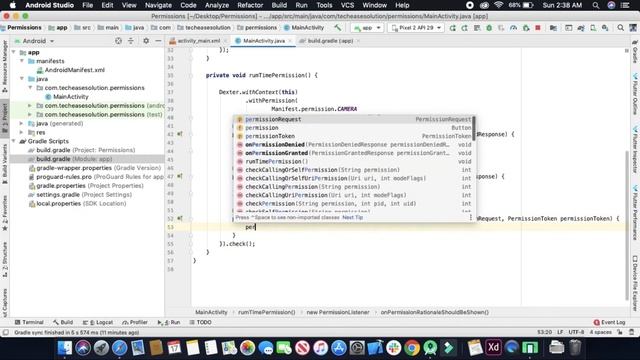This screenshot has width=640, height=360.
Task: Open Project panel gear settings
Action: (x=146, y=41)
